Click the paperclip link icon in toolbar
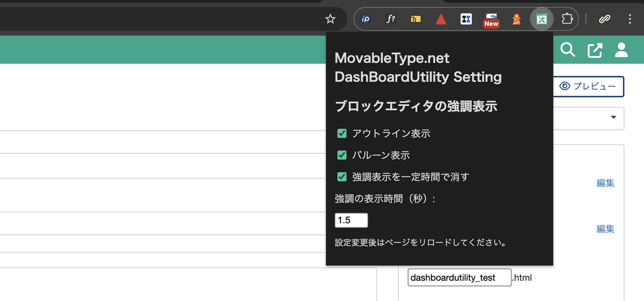 604,19
